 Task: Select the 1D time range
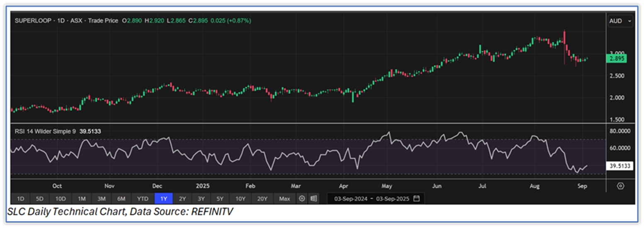(20, 199)
